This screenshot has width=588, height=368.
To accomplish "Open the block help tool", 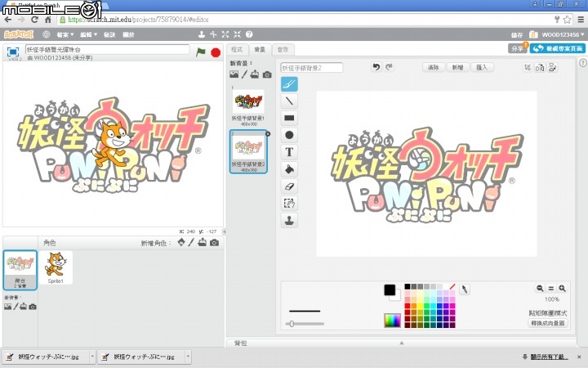I will [249, 34].
